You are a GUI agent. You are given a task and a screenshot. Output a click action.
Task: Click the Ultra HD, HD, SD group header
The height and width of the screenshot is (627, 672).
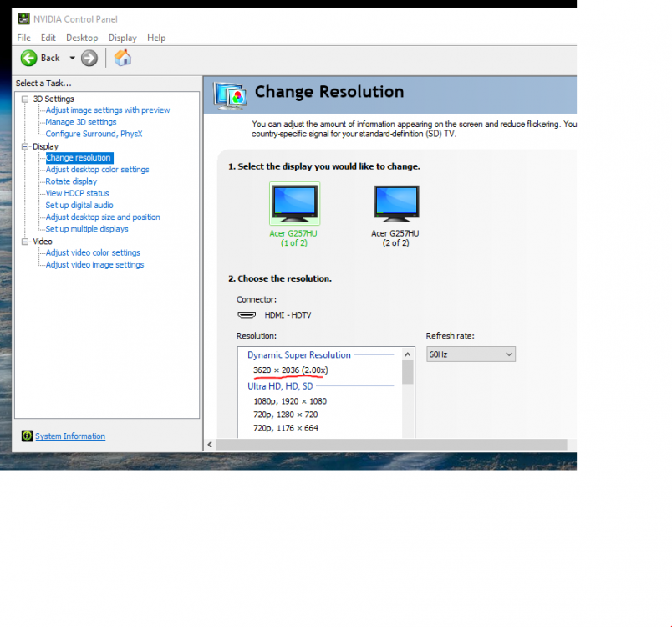(x=280, y=386)
